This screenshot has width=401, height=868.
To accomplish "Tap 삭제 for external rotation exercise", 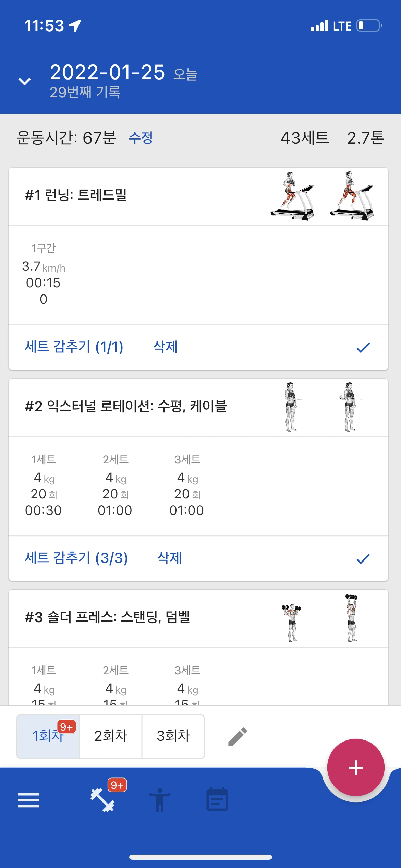I will coord(169,558).
